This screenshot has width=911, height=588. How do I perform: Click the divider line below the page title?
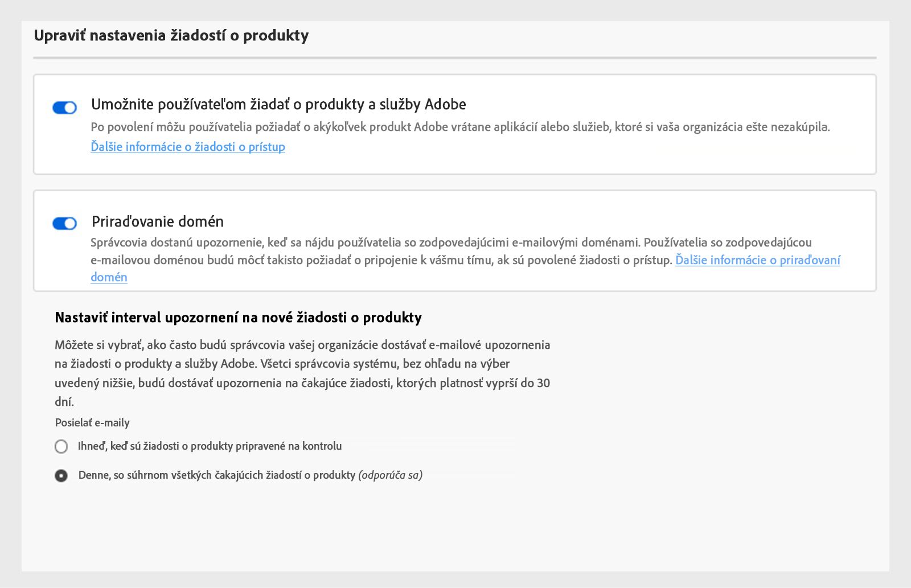point(455,57)
